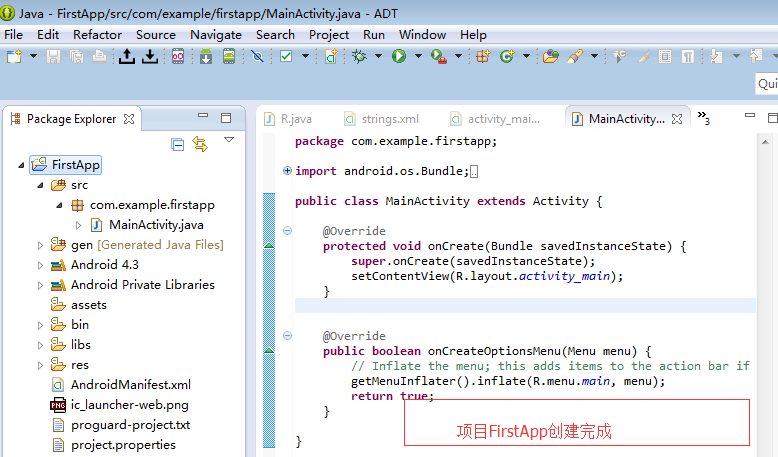Toggle the Show Whitespace Characters pilcrow icon

point(688,57)
